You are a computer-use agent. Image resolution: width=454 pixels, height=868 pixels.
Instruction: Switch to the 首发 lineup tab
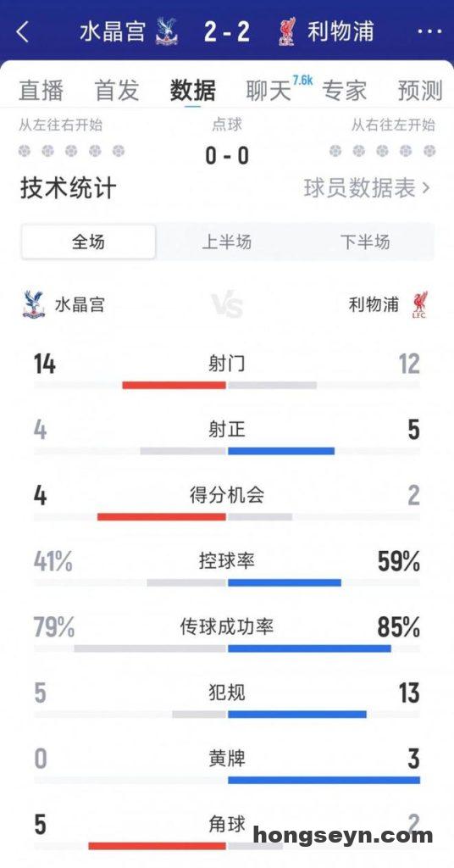click(x=117, y=91)
